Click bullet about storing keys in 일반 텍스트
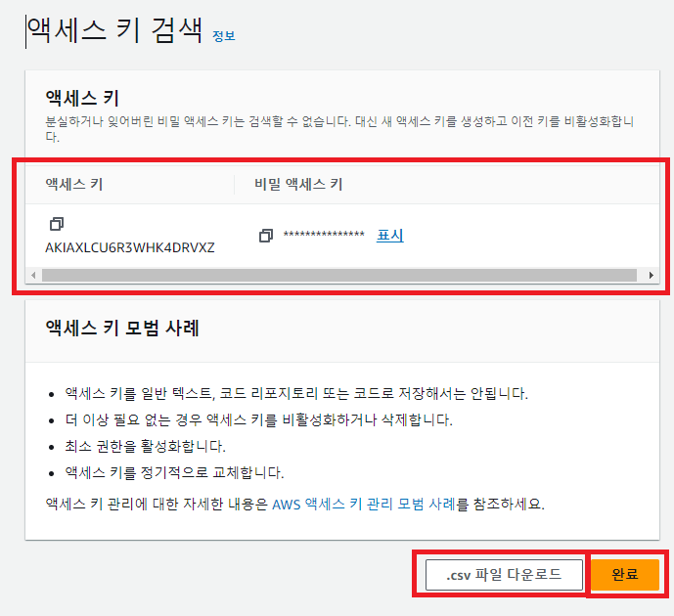Image resolution: width=674 pixels, height=616 pixels. [296, 393]
